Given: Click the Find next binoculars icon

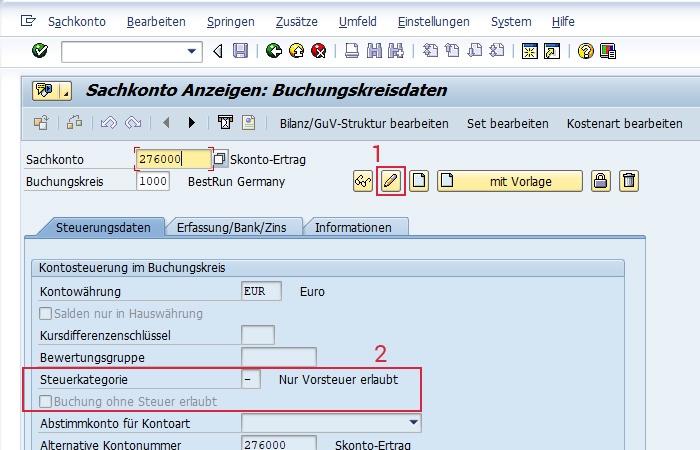Looking at the screenshot, I should point(396,51).
